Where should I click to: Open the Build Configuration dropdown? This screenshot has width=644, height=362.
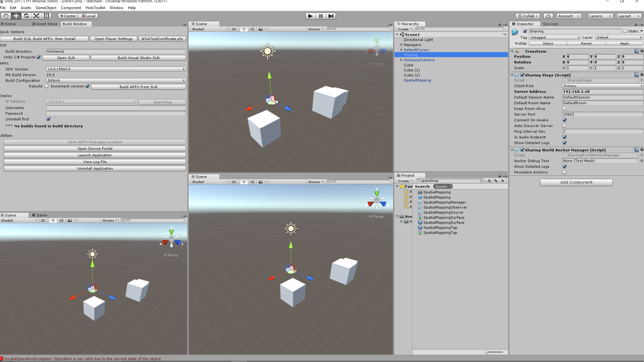pos(115,80)
